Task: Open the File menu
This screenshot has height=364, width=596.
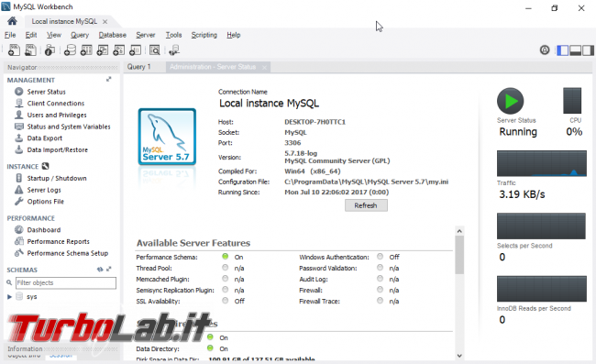Action: 10,35
